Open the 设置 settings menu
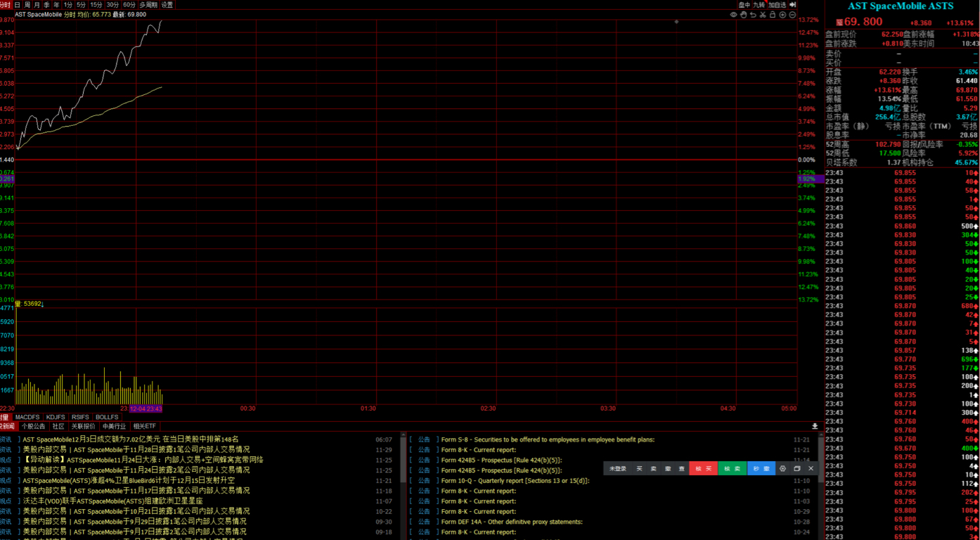980x540 pixels. pyautogui.click(x=167, y=5)
